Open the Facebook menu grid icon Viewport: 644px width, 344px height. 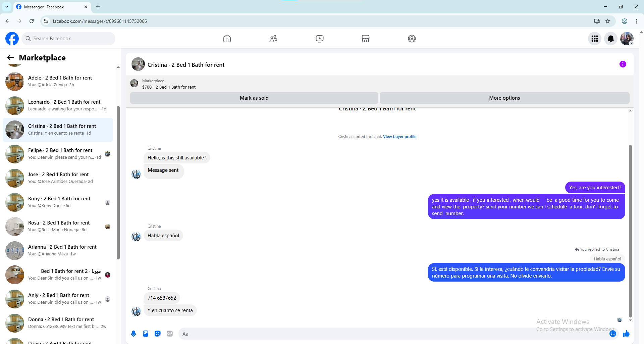pos(595,39)
